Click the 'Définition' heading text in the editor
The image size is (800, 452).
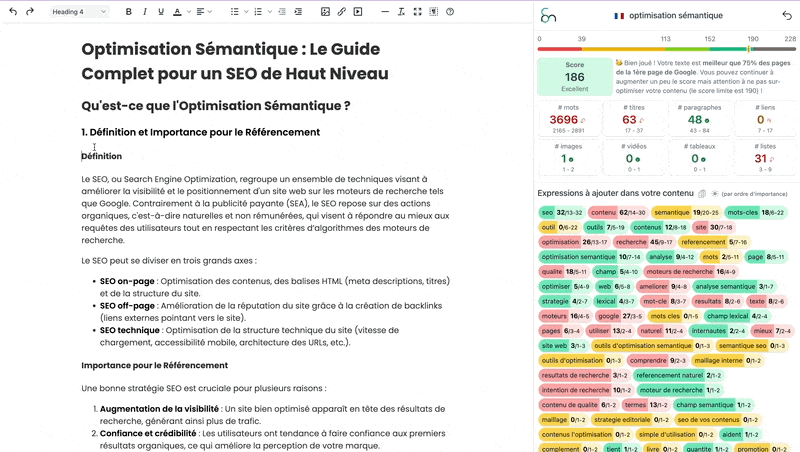point(102,156)
